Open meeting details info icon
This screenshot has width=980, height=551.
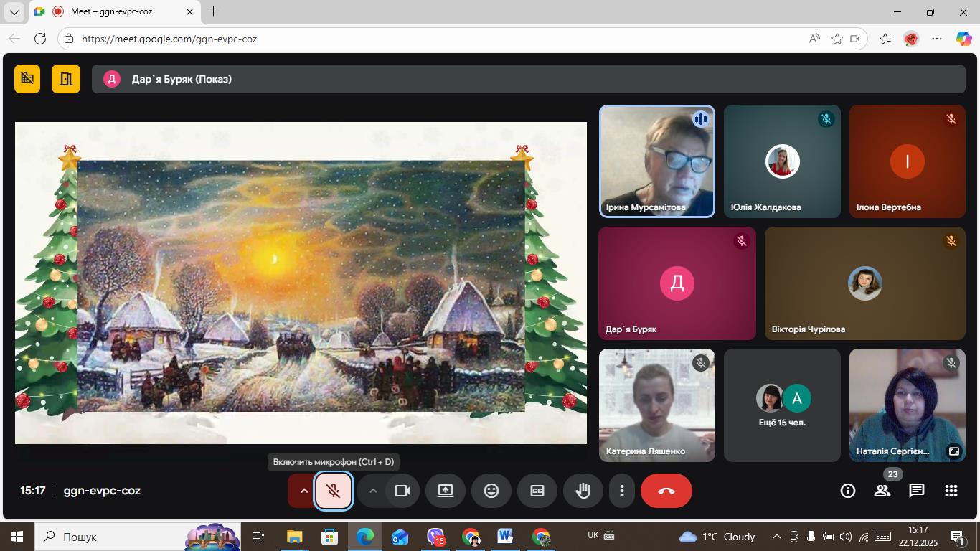tap(848, 491)
